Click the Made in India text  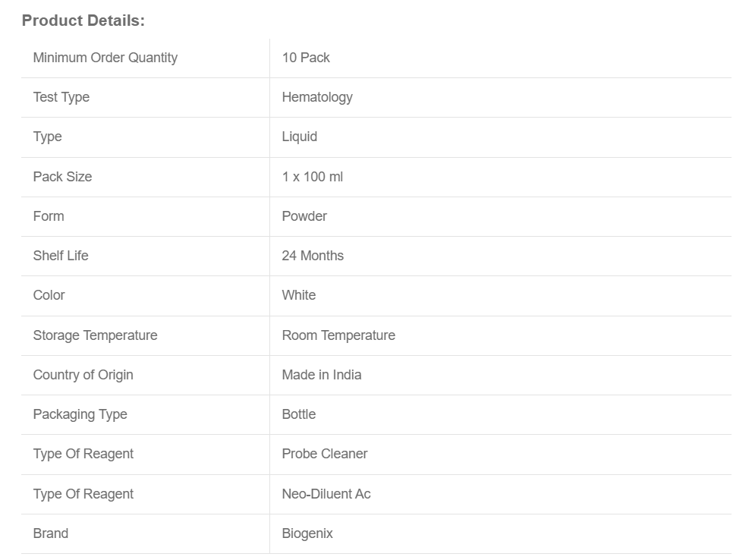click(321, 375)
